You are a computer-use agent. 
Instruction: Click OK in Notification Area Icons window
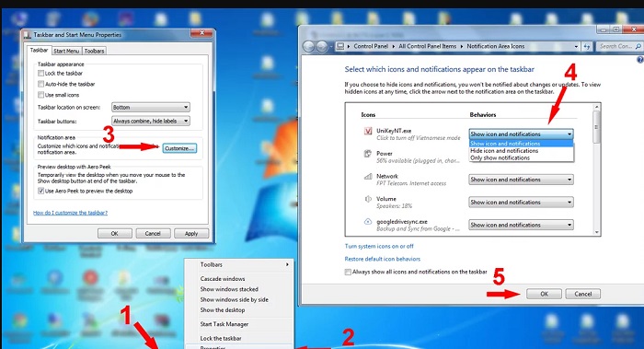[x=545, y=294]
